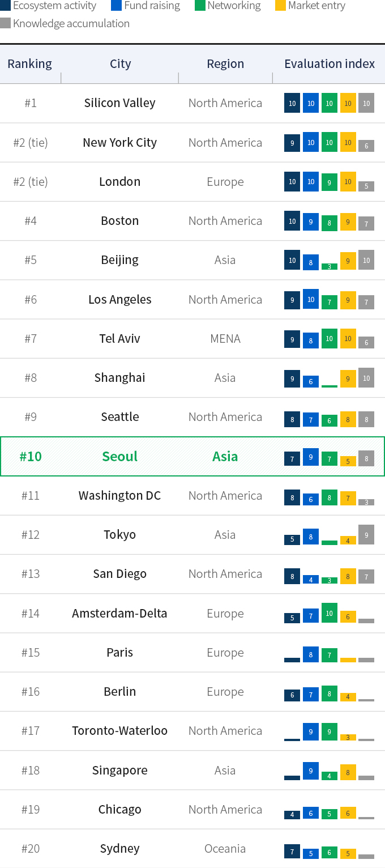The height and width of the screenshot is (868, 385).
Task: Click Tokyo's gray knowledge bar scored 9
Action: (366, 535)
